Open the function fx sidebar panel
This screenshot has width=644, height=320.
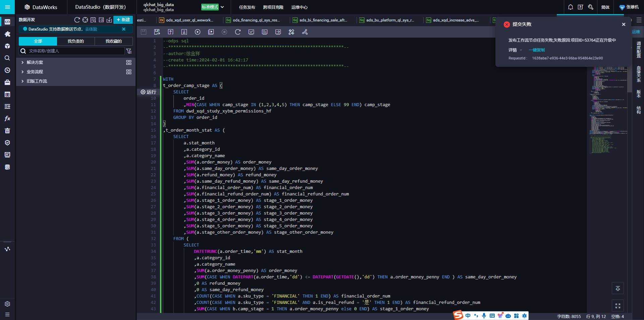click(x=7, y=119)
